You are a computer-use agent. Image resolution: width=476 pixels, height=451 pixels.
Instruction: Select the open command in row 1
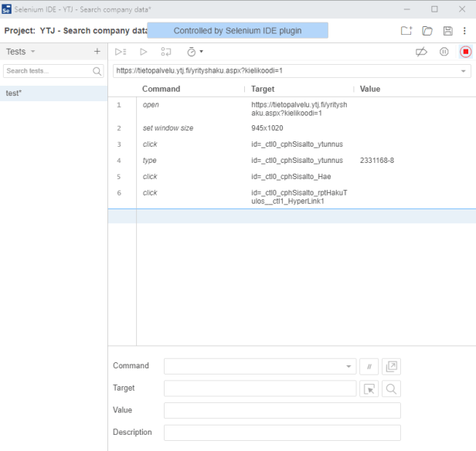click(x=292, y=109)
